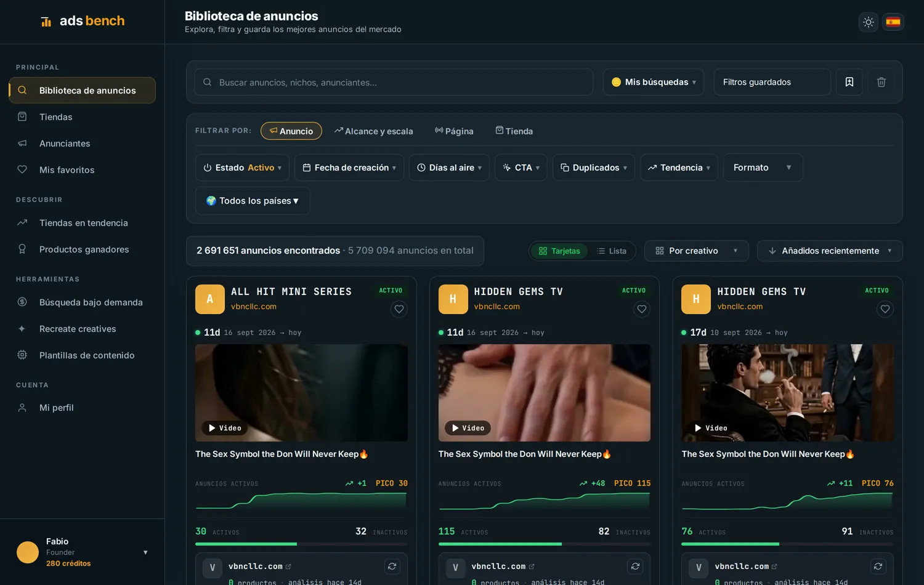Select the Anuncio filter tab

tap(291, 131)
